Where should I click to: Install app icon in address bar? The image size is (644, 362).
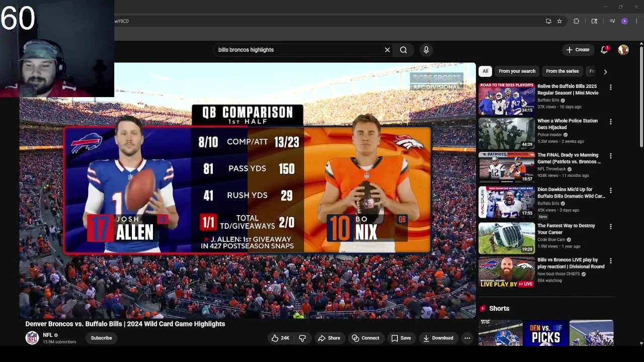click(x=548, y=21)
